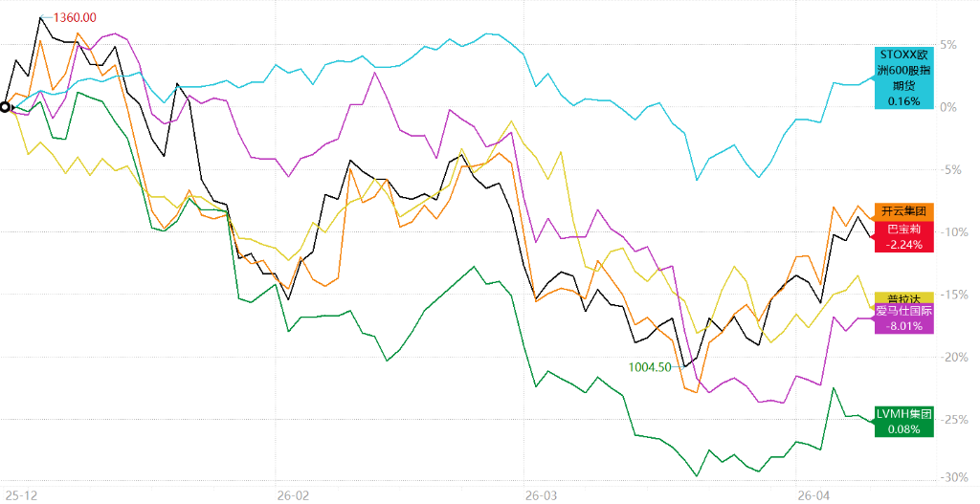Click the -30% y-axis label
The width and height of the screenshot is (980, 504).
pos(948,477)
